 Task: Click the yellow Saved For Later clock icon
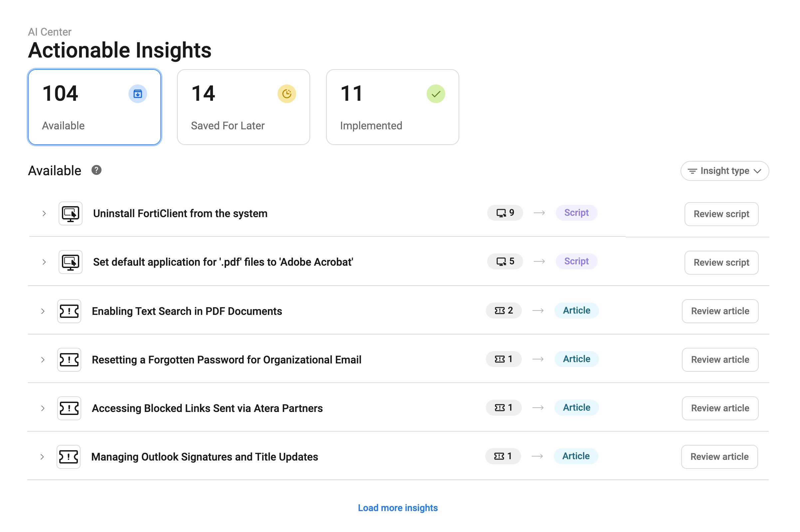point(287,94)
